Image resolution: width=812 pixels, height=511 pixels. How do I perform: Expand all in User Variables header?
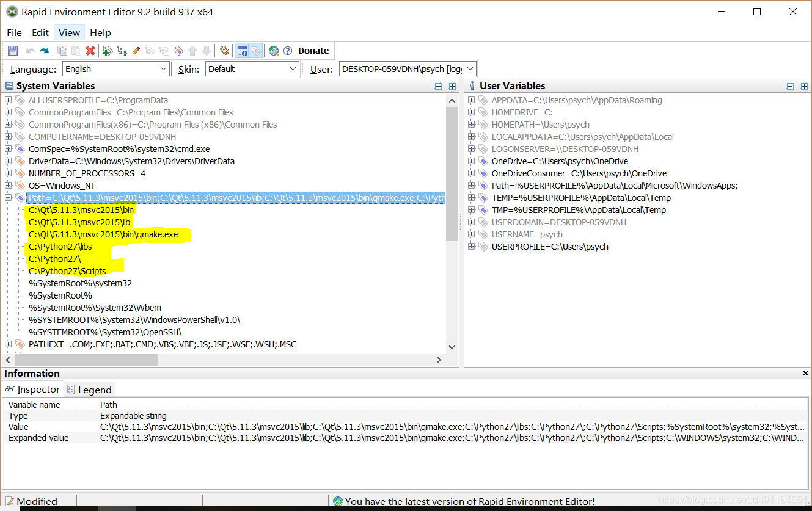[803, 86]
